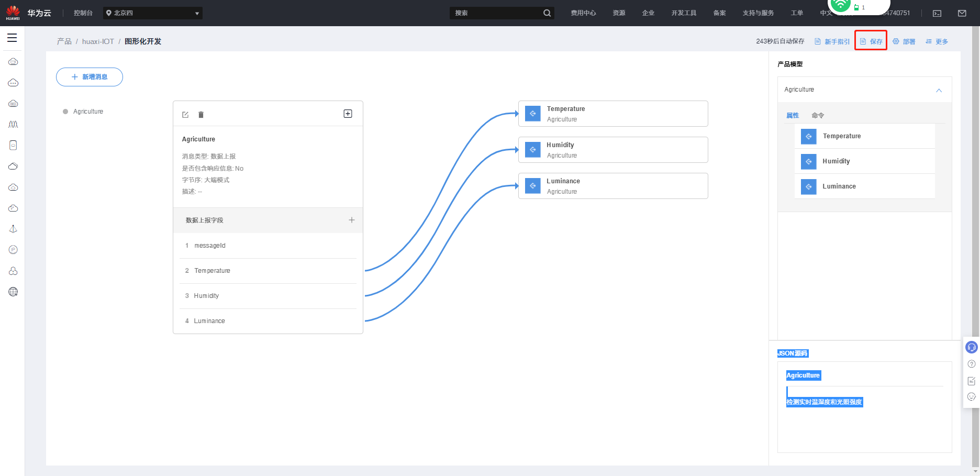Screen dimensions: 980x476
Task: Click the edit icon on the Agriculture message card
Action: 185,115
